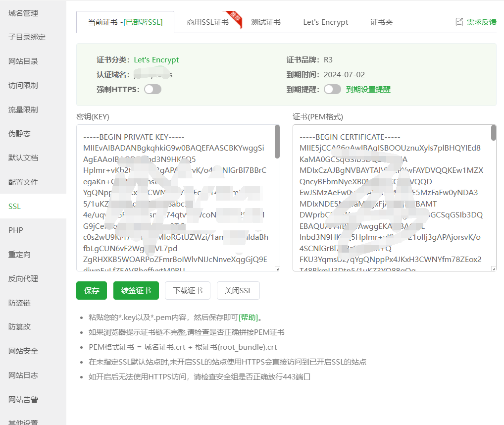The image size is (504, 425).
Task: Click the 续签证书 renew button
Action: coord(136,291)
